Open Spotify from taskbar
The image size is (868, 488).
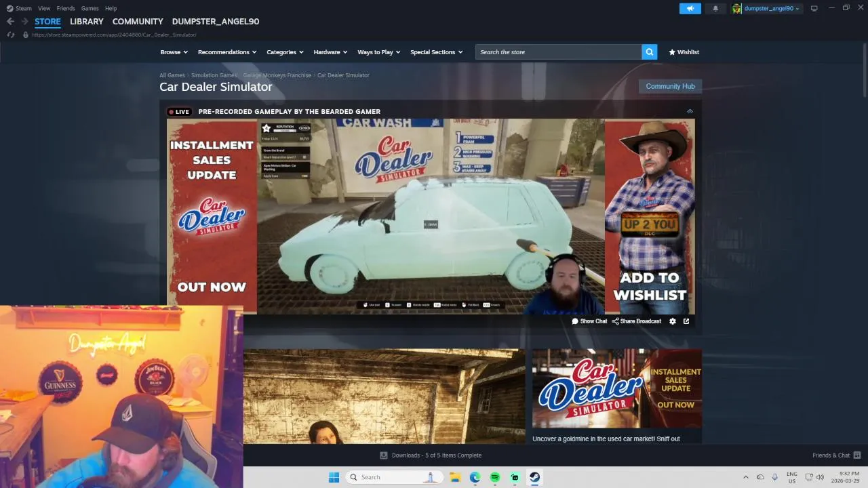495,477
